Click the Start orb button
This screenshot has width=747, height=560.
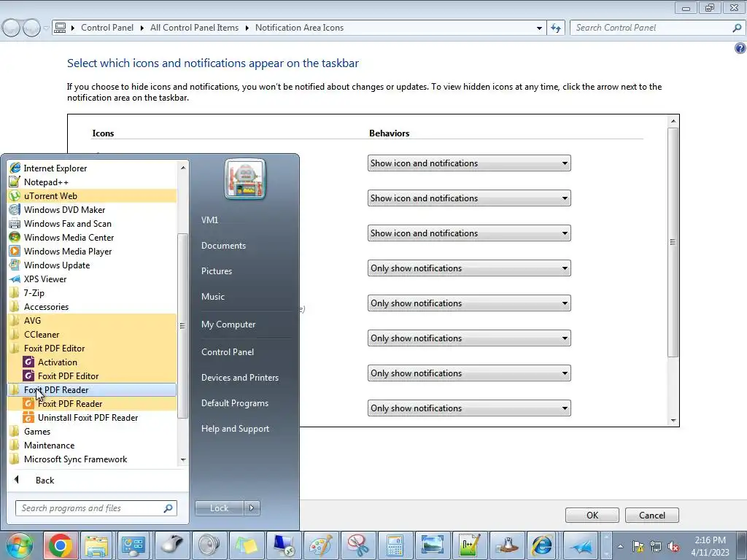(19, 545)
